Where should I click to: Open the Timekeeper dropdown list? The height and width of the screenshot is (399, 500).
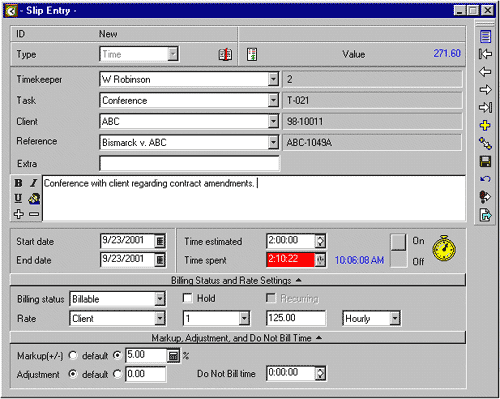coord(273,79)
